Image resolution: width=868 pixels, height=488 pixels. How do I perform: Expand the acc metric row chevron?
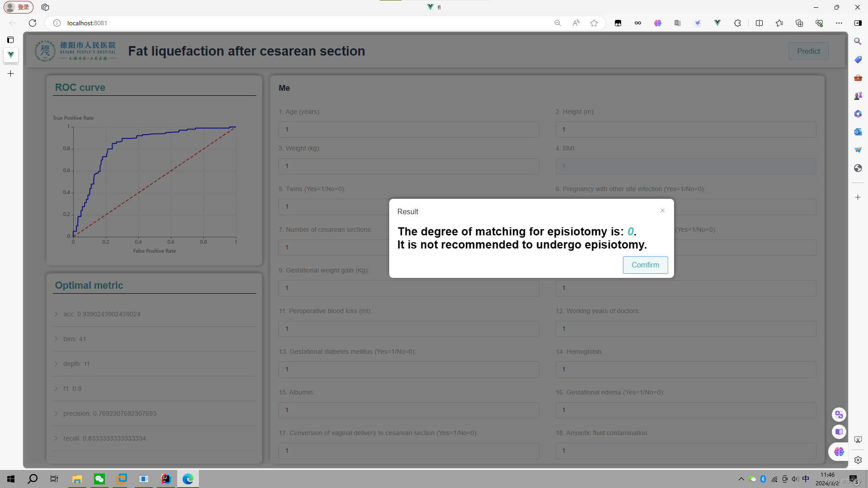[57, 314]
